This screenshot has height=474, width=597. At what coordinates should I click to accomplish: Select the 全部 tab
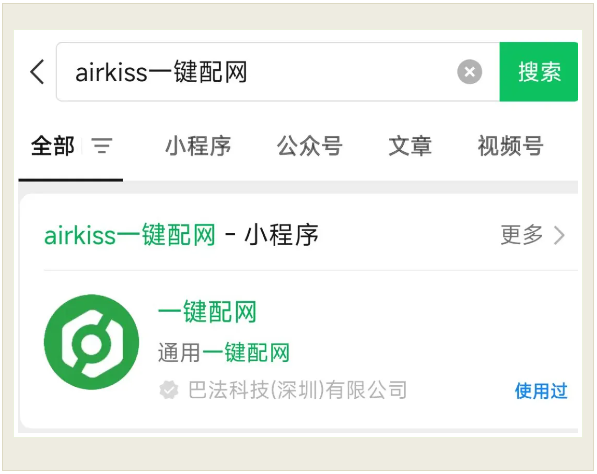tap(53, 146)
